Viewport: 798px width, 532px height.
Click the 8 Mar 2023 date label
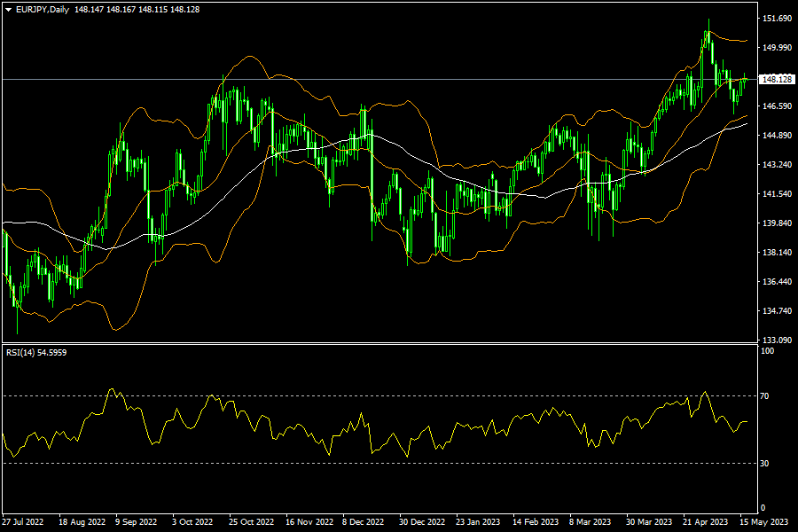coord(590,522)
